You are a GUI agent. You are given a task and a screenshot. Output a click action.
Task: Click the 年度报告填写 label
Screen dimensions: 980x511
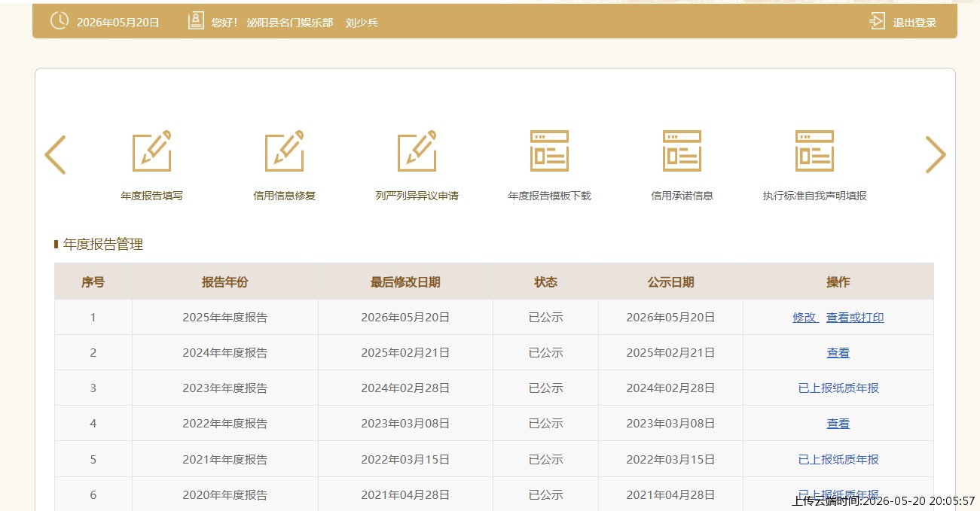[x=151, y=196]
